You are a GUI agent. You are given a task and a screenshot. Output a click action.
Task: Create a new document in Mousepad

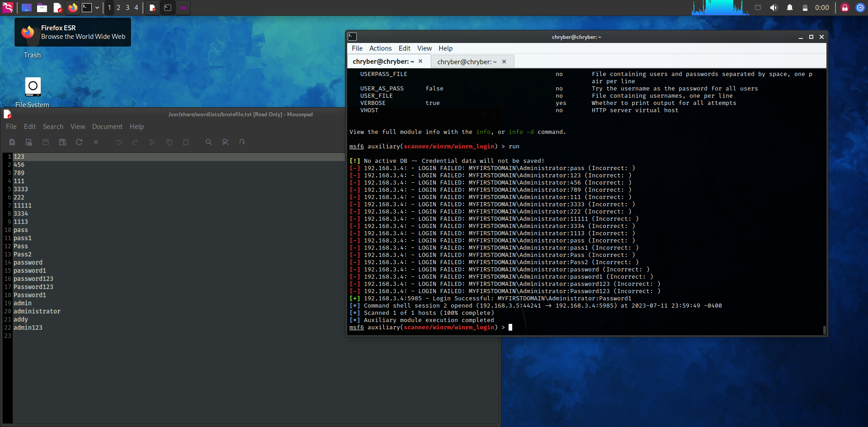12,142
